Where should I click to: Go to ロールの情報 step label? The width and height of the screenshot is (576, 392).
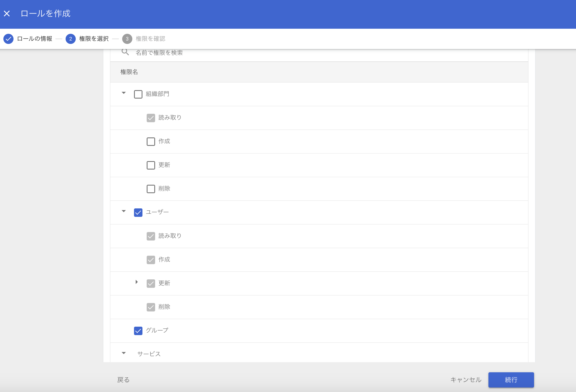35,39
